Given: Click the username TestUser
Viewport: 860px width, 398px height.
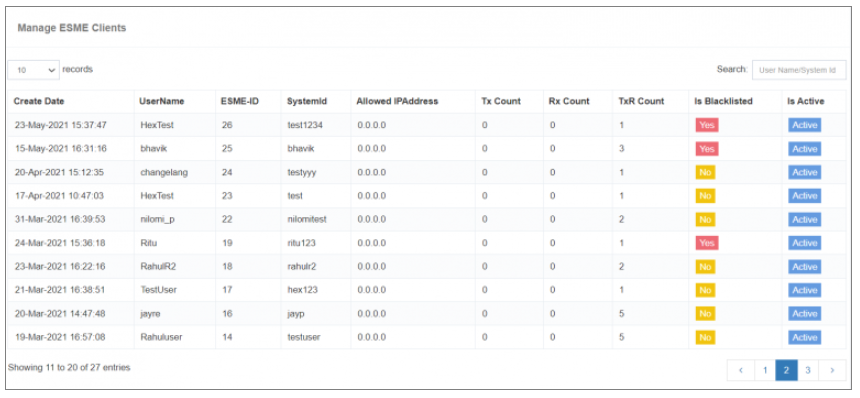Looking at the screenshot, I should click(159, 290).
